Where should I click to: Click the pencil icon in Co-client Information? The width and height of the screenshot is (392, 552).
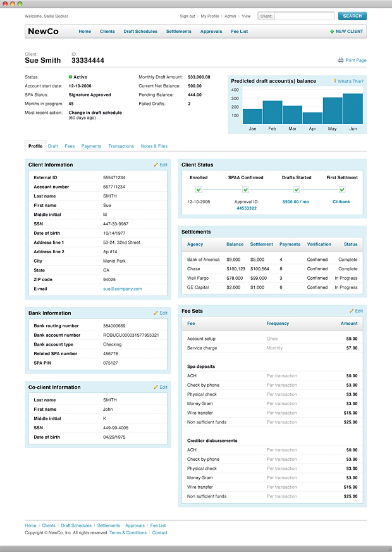click(156, 387)
